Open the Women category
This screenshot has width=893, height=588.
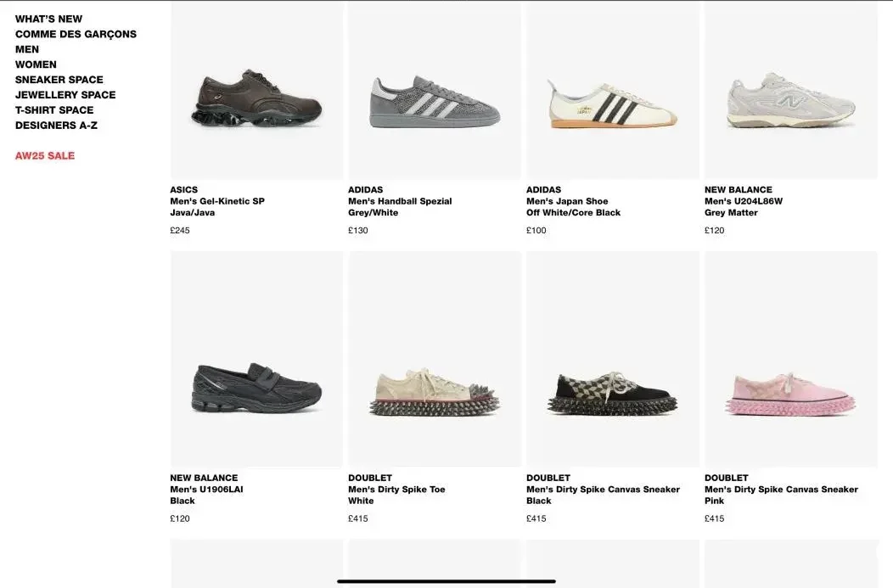(36, 64)
